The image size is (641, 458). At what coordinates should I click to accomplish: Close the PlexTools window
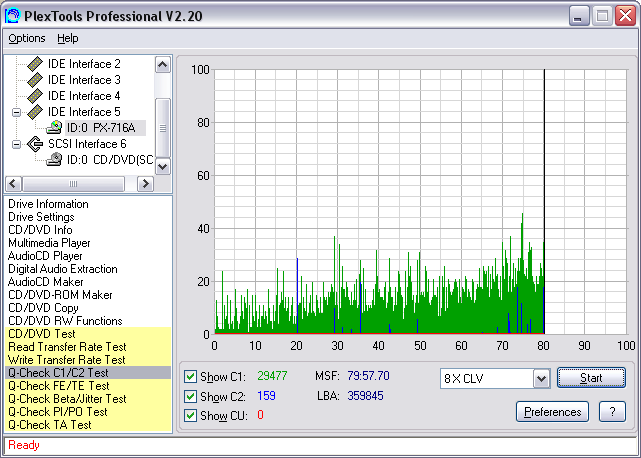pos(625,16)
